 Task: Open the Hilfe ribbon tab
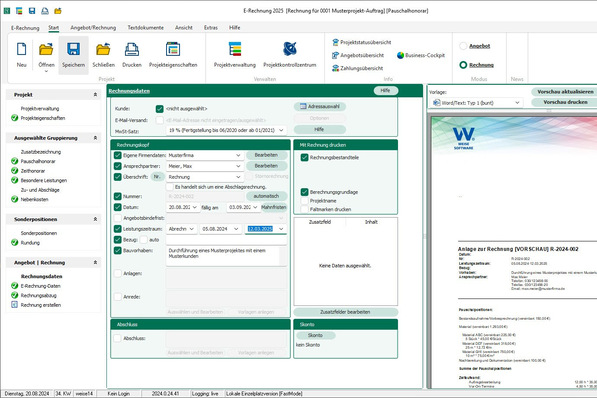[x=235, y=28]
